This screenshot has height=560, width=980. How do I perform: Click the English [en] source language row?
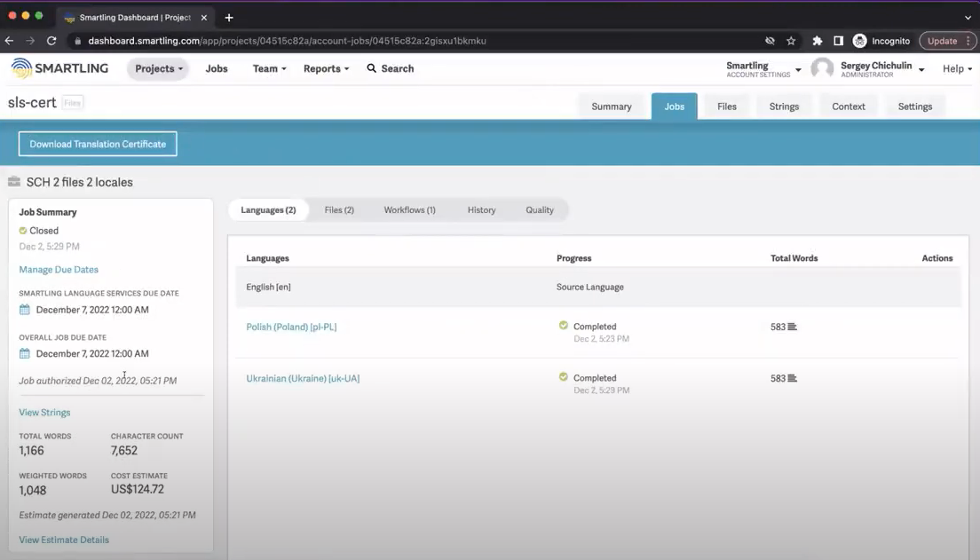pos(598,287)
